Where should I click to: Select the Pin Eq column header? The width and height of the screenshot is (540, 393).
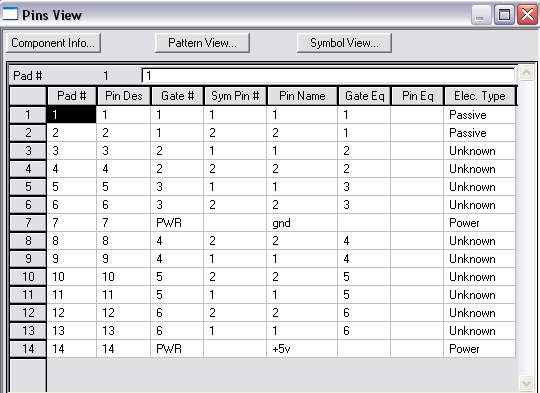tap(417, 96)
